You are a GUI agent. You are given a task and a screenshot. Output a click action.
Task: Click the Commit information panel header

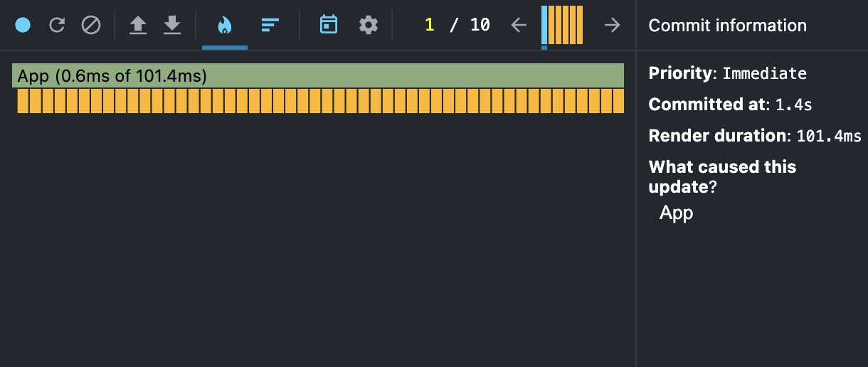click(x=728, y=26)
